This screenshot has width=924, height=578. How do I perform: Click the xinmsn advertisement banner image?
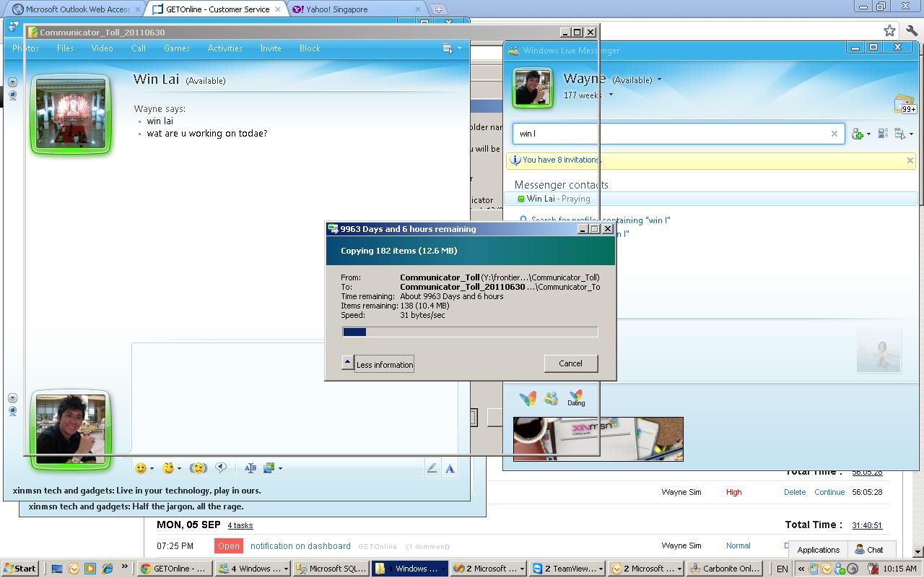[598, 439]
